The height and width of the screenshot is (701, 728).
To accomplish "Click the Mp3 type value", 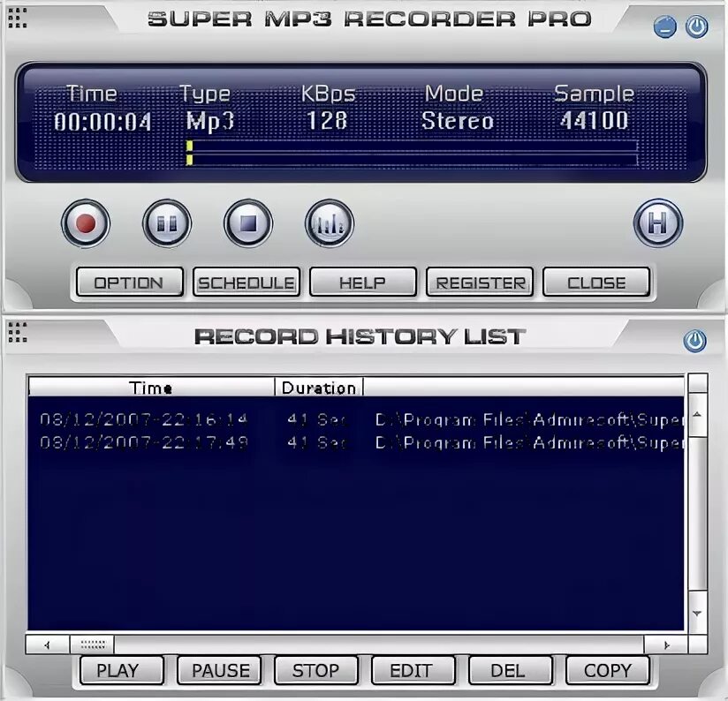I will click(x=210, y=122).
